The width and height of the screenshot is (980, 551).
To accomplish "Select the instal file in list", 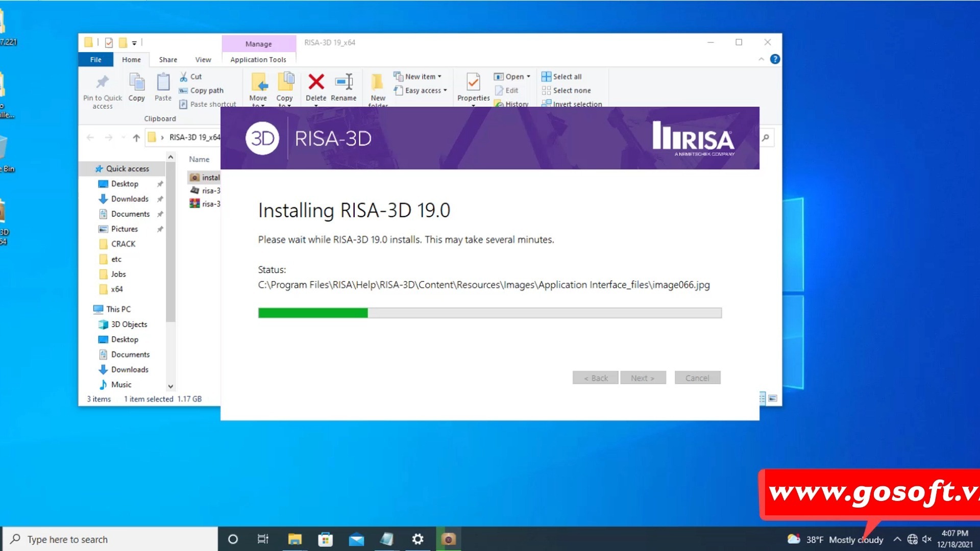I will [x=205, y=177].
